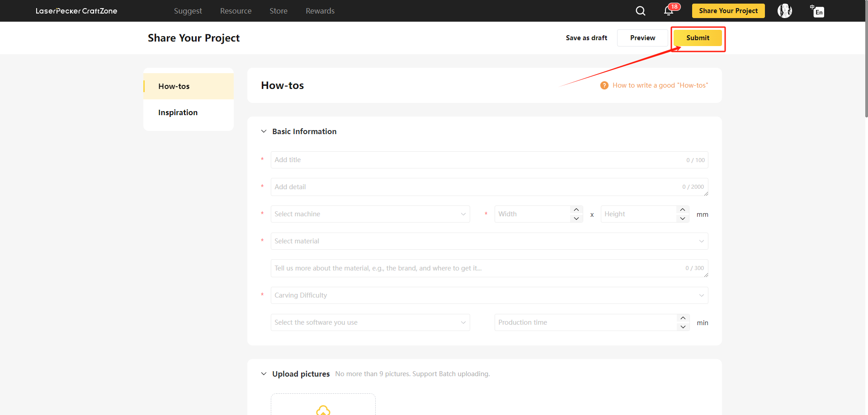The width and height of the screenshot is (868, 415).
Task: Click Save as draft
Action: pos(586,38)
